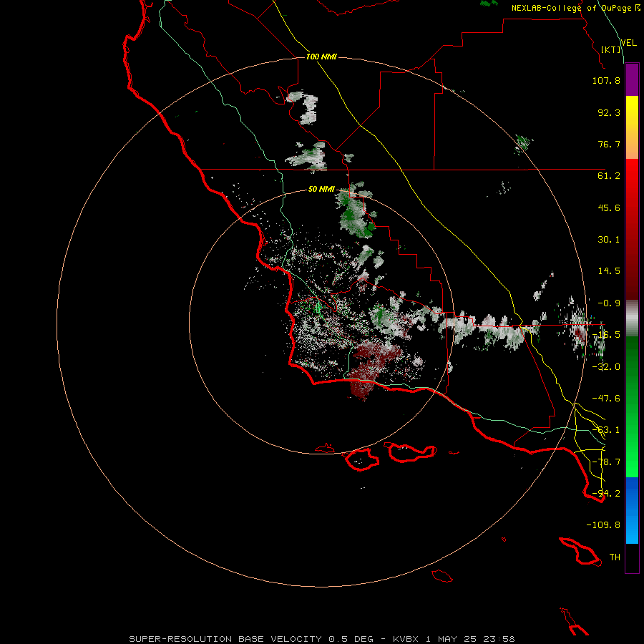Click the 14.5 velocity scale value
This screenshot has width=644, height=644.
coord(609,271)
